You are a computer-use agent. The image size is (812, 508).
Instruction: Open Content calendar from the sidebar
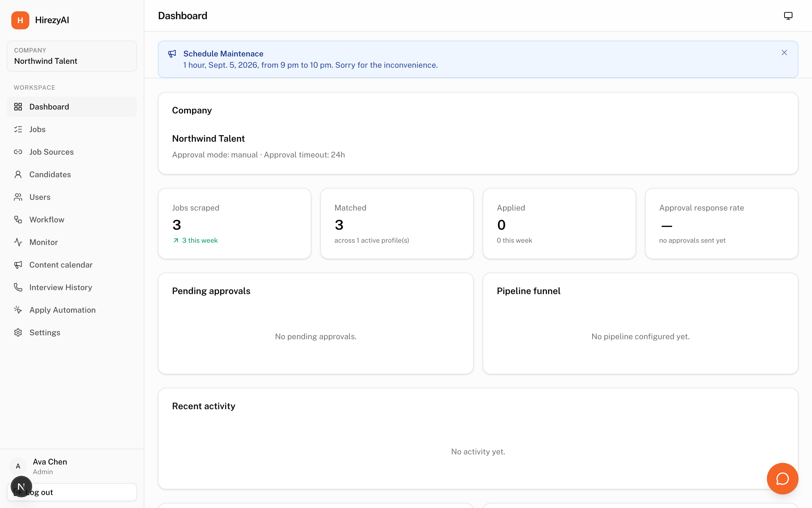coord(72,265)
